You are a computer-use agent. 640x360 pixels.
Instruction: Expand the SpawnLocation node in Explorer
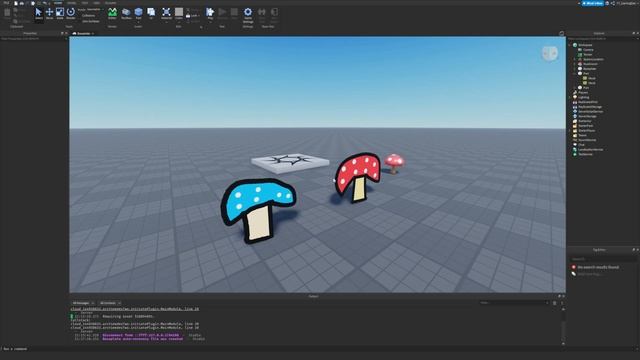point(575,59)
